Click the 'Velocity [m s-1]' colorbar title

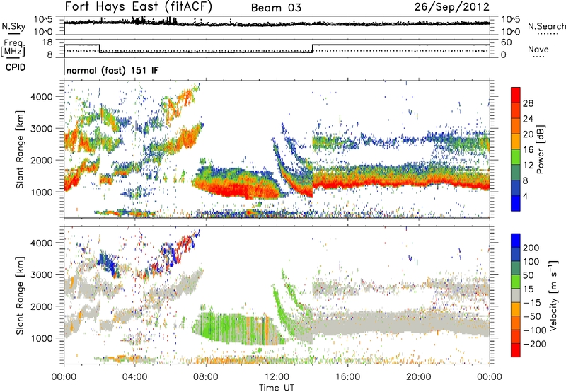553,295
